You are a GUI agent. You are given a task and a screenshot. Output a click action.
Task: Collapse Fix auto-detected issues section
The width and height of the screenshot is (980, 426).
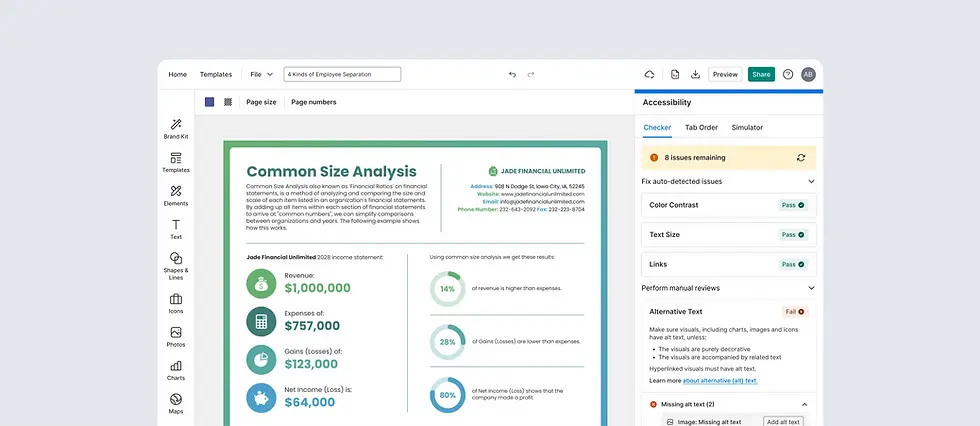click(811, 182)
